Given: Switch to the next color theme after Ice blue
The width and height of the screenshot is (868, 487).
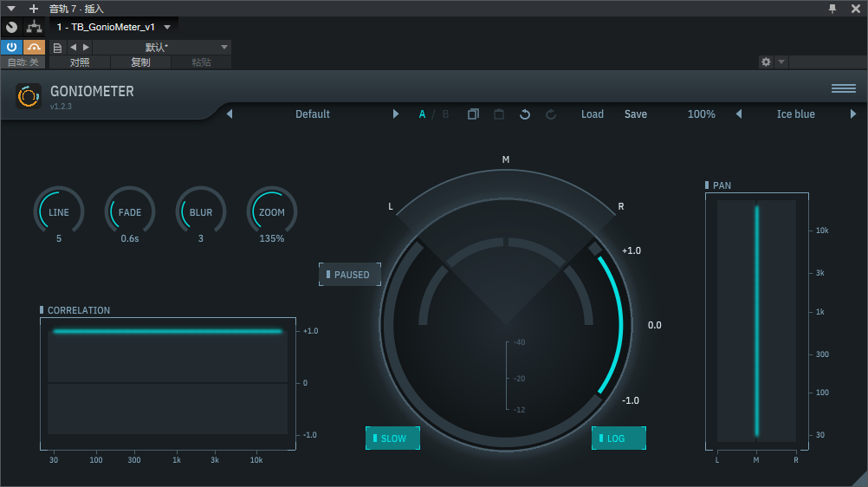Looking at the screenshot, I should pyautogui.click(x=853, y=114).
